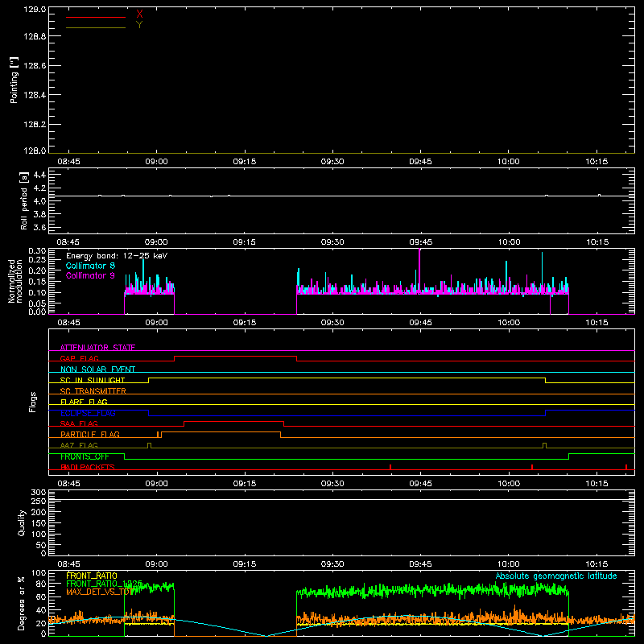Screen dimensions: 644x644
Task: Click the 3.6 Roll period tick
Action: click(39, 228)
